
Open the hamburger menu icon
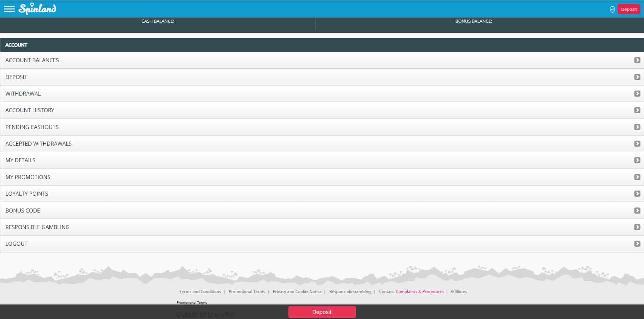(9, 9)
